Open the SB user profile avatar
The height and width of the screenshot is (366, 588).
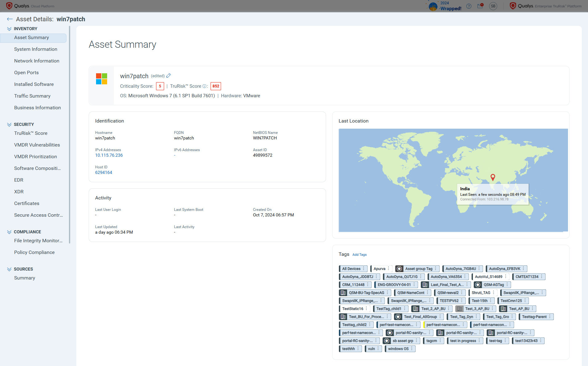(493, 6)
